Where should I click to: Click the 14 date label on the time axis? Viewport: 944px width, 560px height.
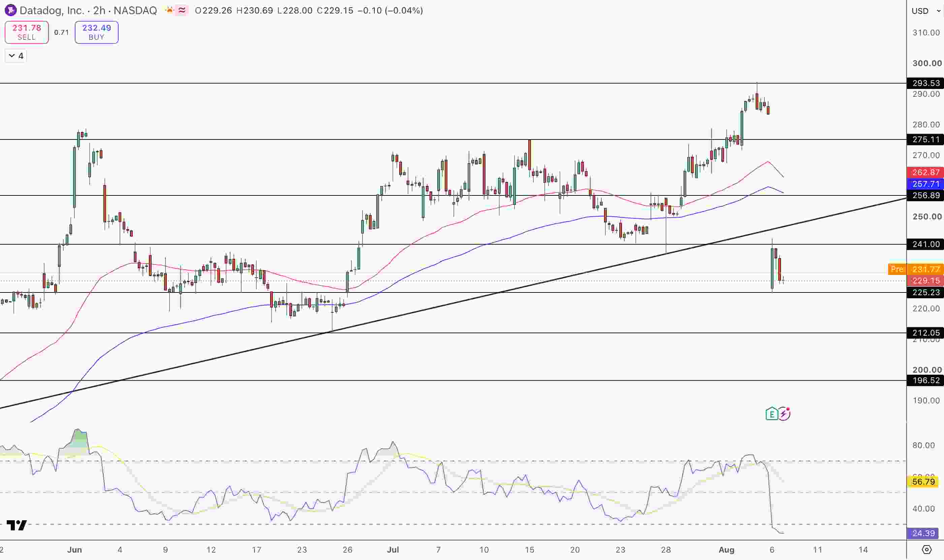click(863, 550)
